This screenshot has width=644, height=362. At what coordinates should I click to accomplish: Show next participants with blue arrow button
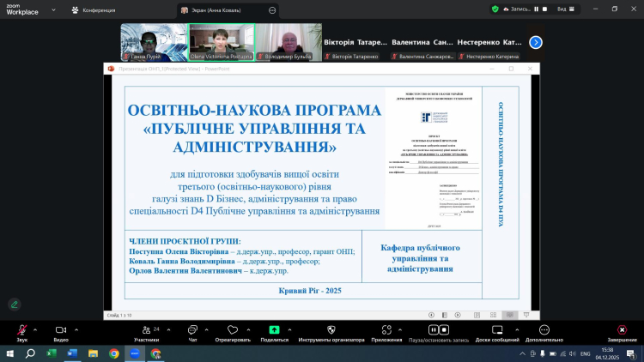click(x=536, y=41)
